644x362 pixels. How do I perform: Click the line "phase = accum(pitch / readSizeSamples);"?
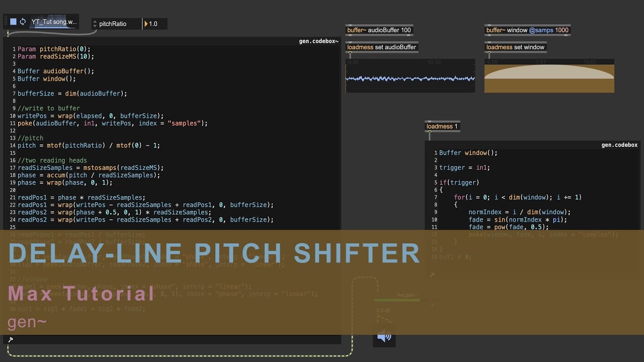(x=89, y=175)
